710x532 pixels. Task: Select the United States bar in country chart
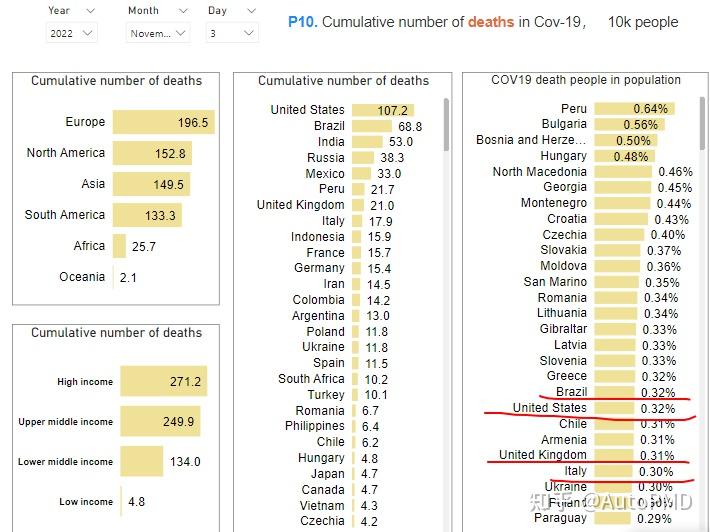383,110
